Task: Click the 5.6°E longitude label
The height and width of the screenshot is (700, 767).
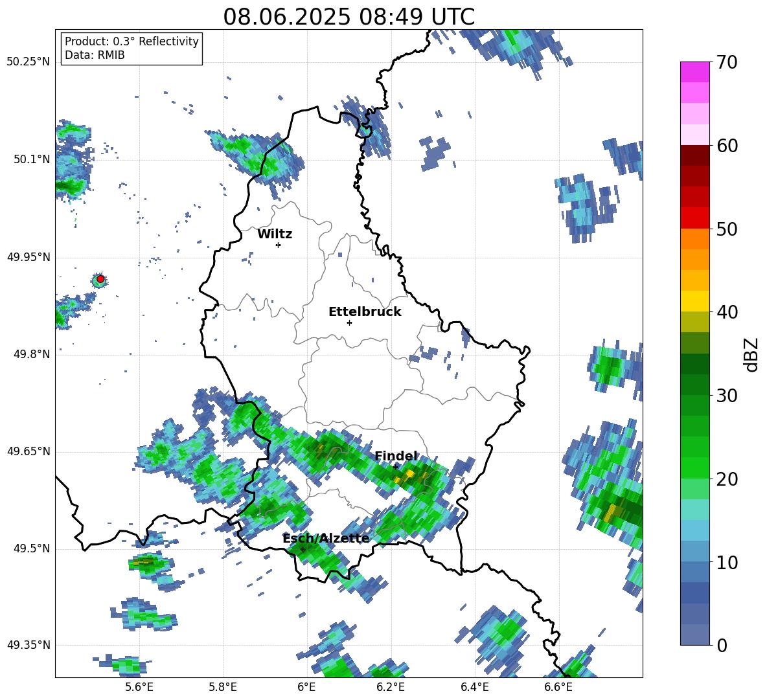Action: tap(139, 687)
